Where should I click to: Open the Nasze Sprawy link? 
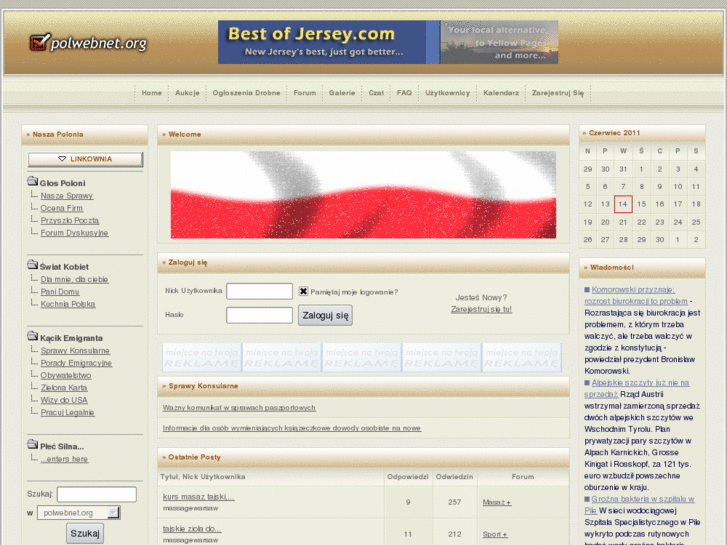[67, 196]
